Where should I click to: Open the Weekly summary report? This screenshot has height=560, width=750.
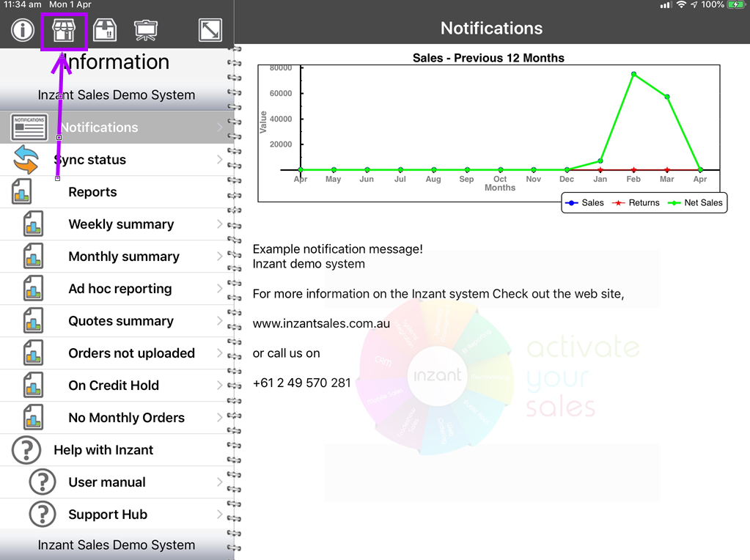117,224
